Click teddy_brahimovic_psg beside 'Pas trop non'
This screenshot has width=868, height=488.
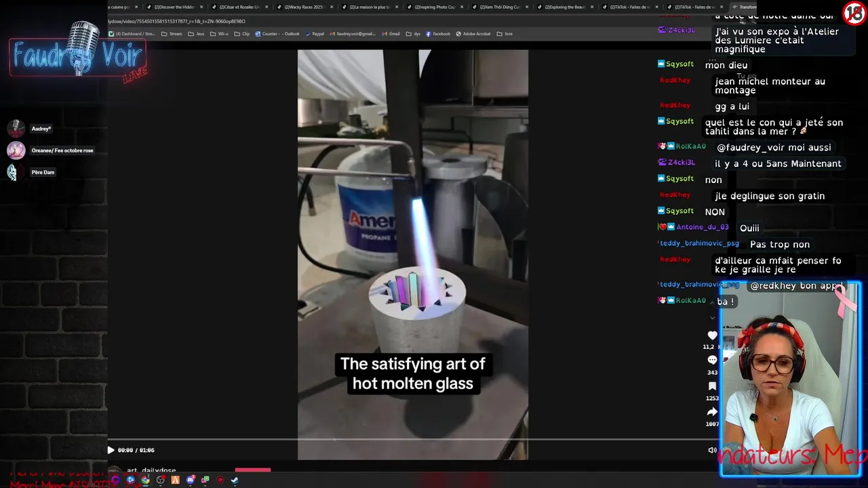coord(699,243)
